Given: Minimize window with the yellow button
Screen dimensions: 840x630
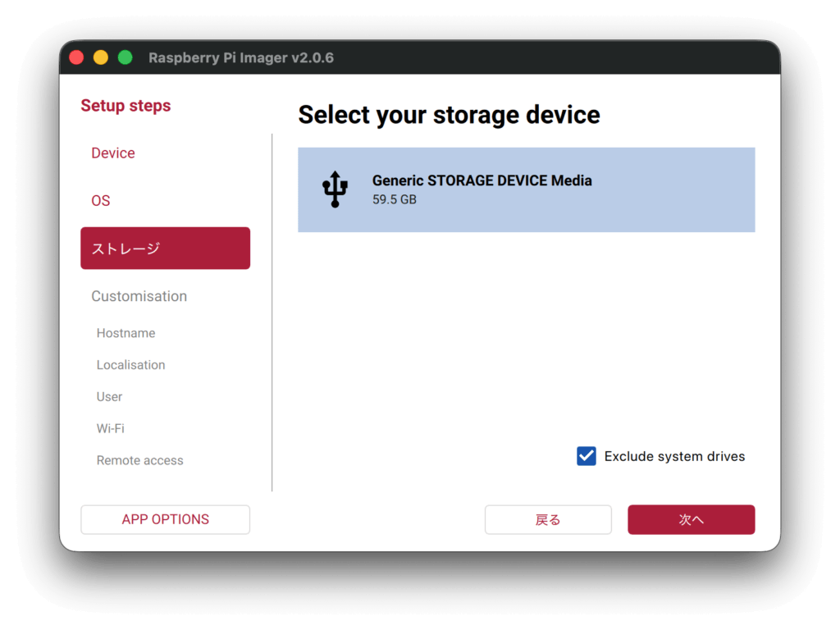Looking at the screenshot, I should pyautogui.click(x=101, y=57).
